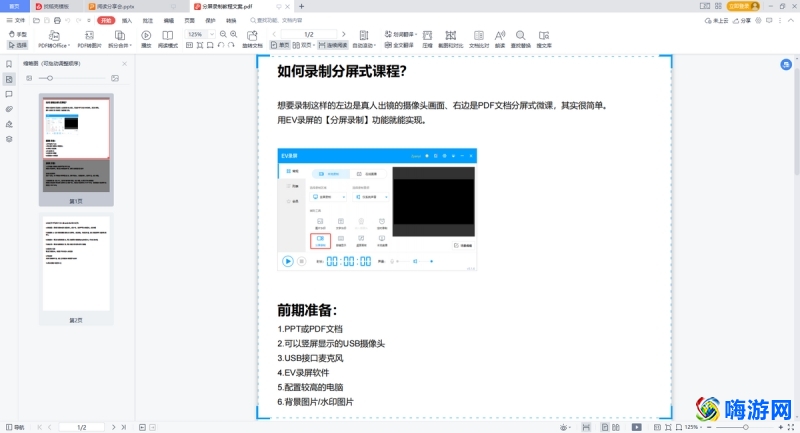Click the 立即登录 login button

pyautogui.click(x=743, y=6)
